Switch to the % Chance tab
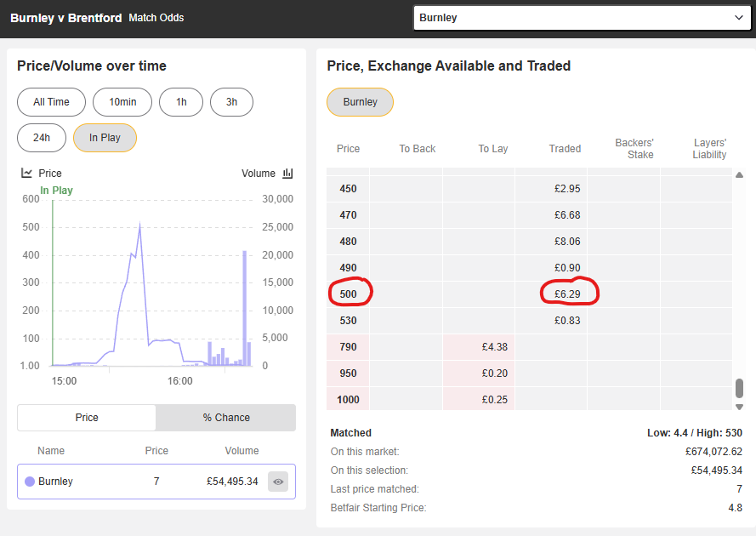756x536 pixels. [x=226, y=418]
